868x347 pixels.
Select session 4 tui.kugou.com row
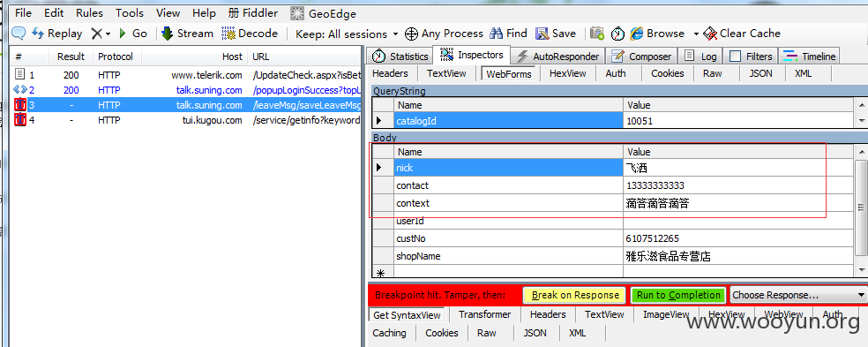pyautogui.click(x=186, y=120)
